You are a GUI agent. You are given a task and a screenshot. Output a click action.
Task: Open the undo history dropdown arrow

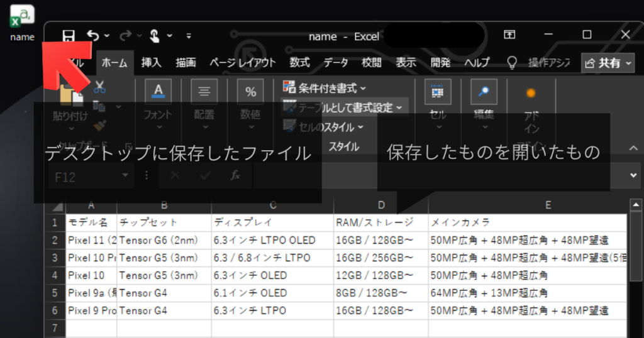click(107, 36)
